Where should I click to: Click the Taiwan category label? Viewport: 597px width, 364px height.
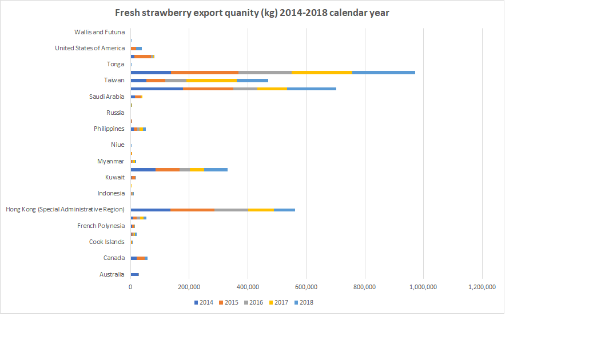(114, 80)
